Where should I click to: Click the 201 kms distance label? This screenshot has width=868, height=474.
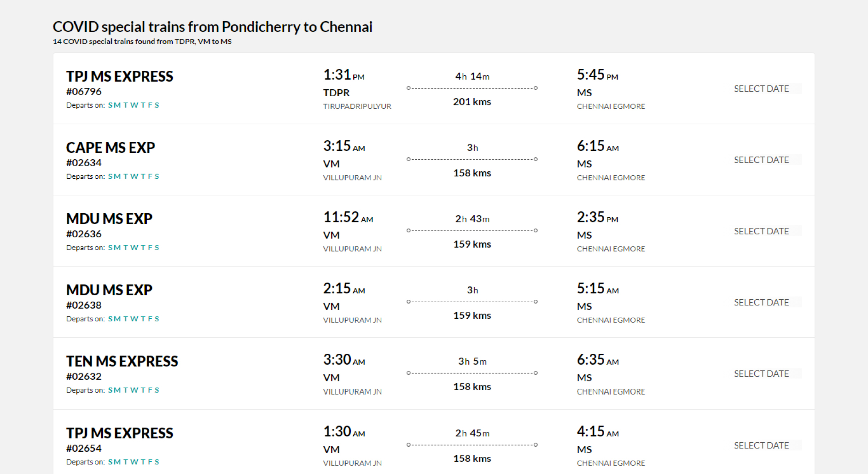coord(472,101)
